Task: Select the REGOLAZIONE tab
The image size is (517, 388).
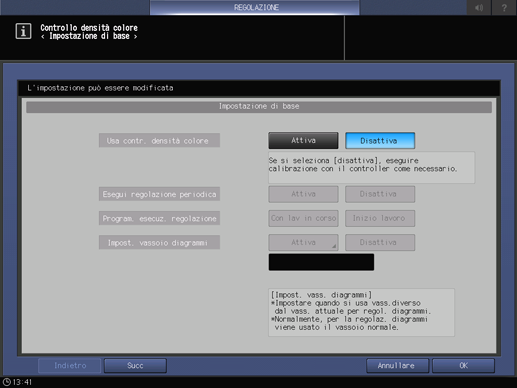Action: 255,7
